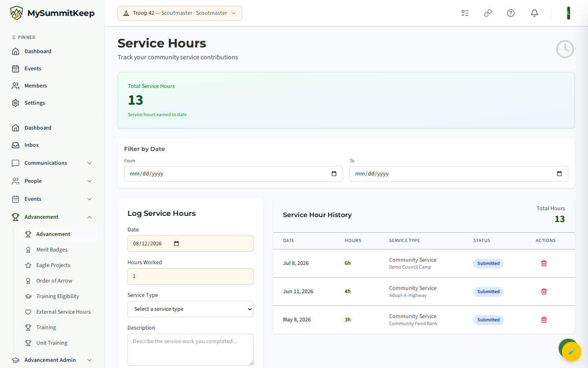This screenshot has width=588, height=368.
Task: Open Order of Arrow page
Action: point(59,281)
